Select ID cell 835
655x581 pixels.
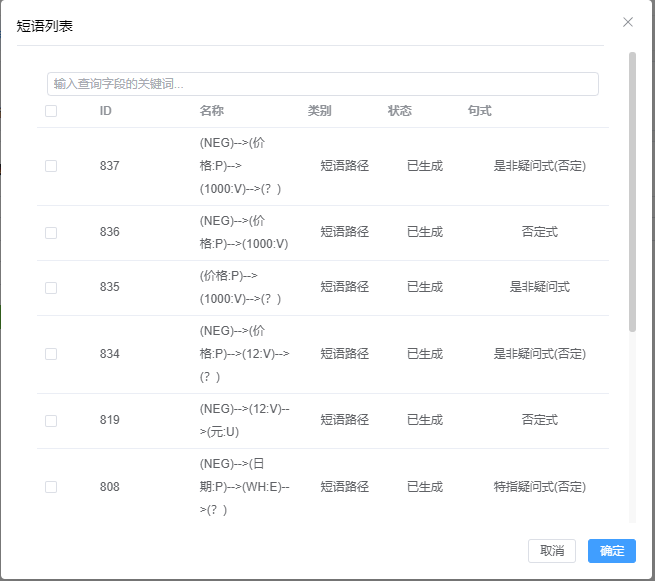click(109, 287)
